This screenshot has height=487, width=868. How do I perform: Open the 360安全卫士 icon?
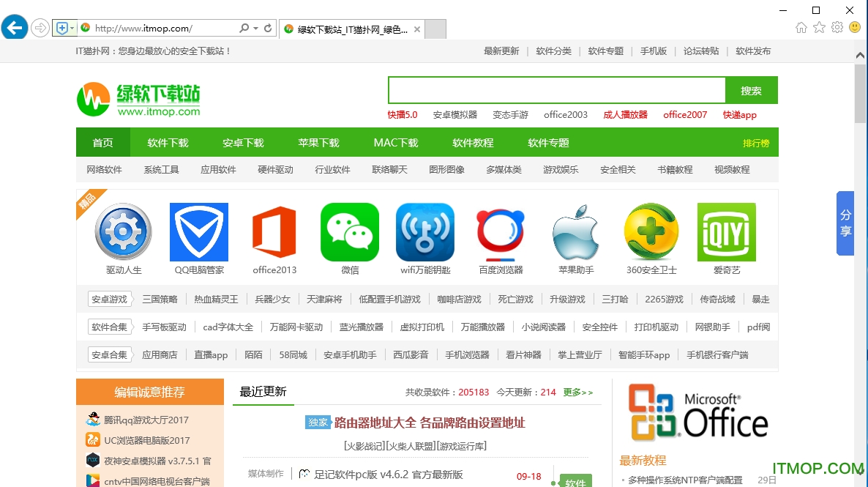click(651, 231)
